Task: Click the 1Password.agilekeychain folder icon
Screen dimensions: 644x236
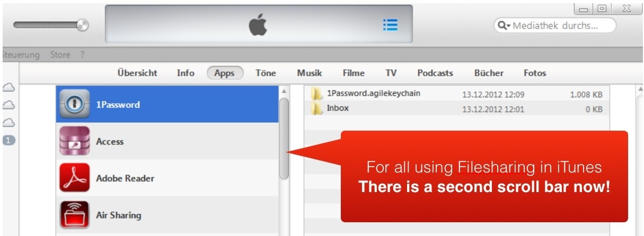Action: coord(316,94)
